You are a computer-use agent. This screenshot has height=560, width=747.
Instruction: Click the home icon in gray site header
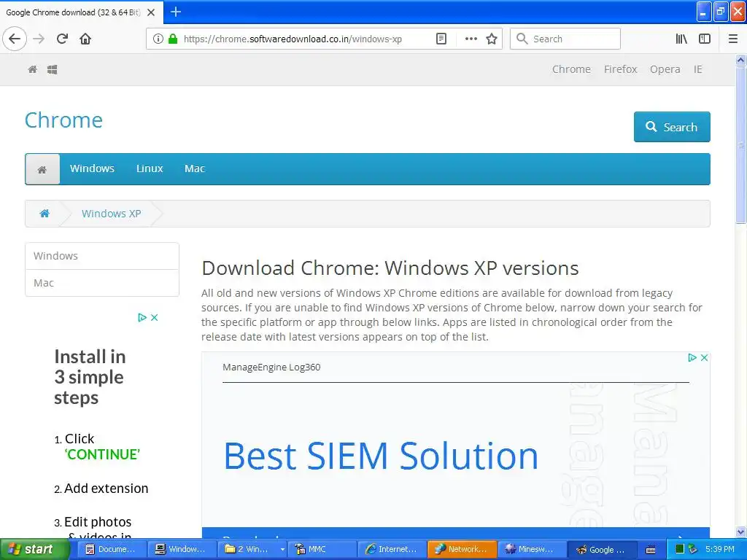coord(32,69)
